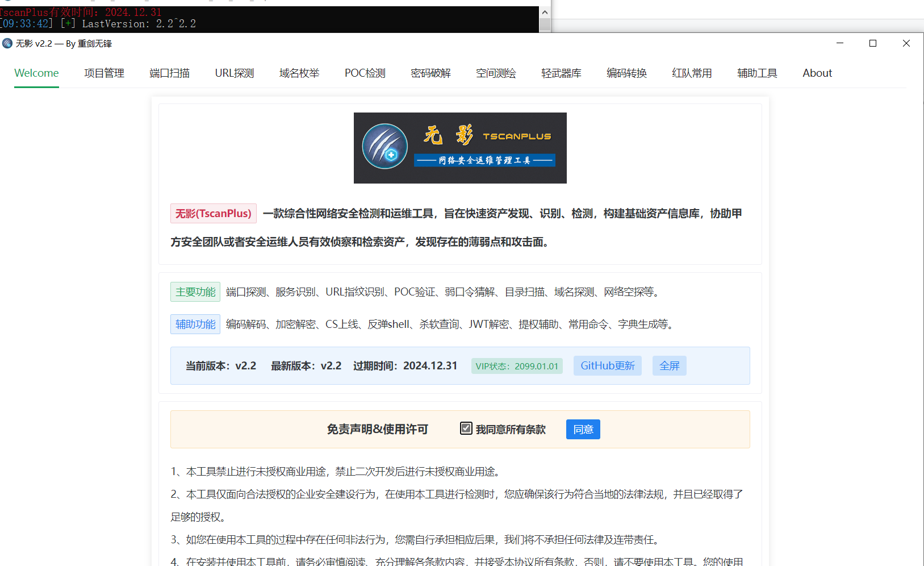Click the green 主要功能 tag
Screen dimensions: 924x566
(x=195, y=292)
